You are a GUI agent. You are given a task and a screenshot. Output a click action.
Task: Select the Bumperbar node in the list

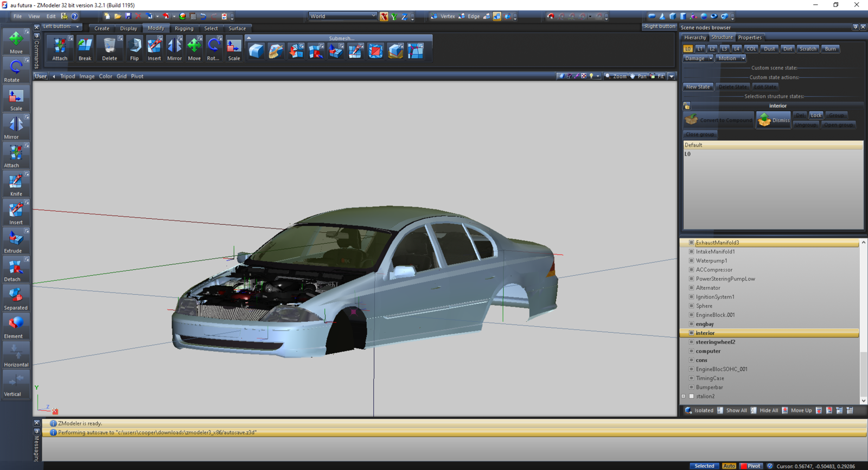click(709, 388)
